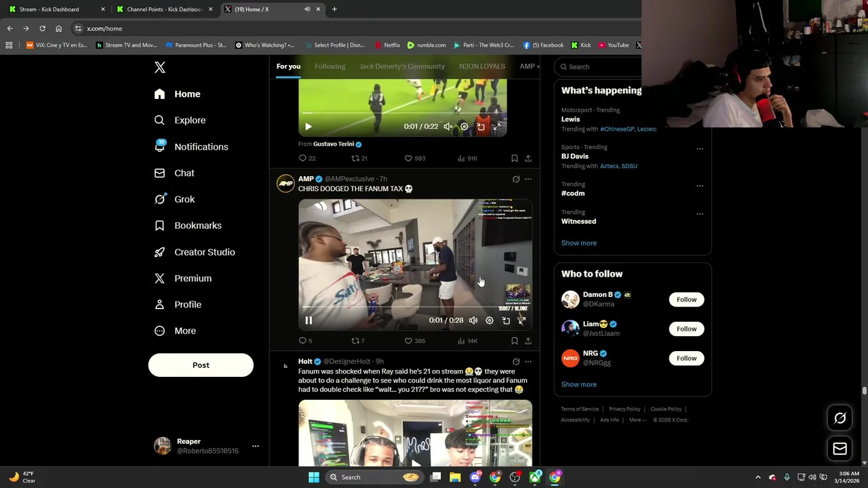Pause the AMP Fanum Tax video
Image resolution: width=868 pixels, height=488 pixels.
309,321
